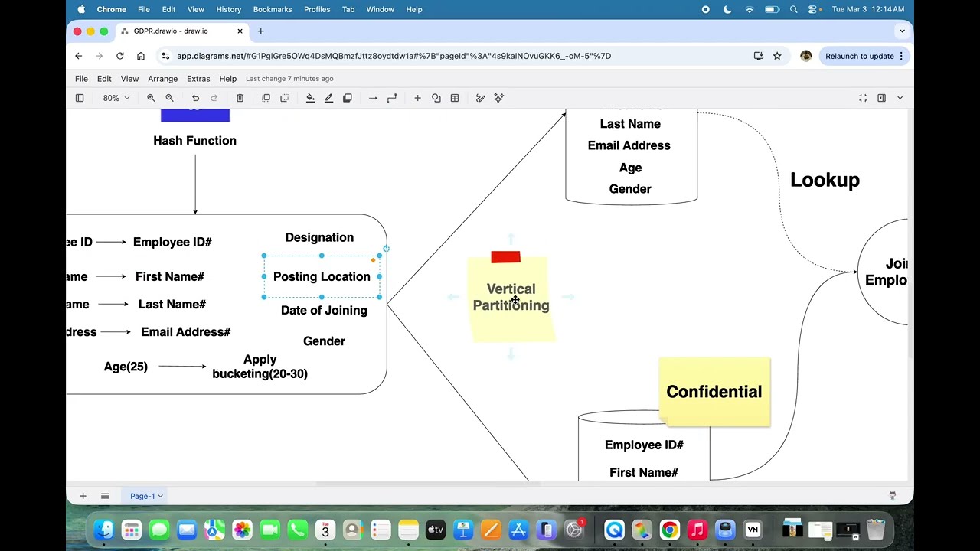
Task: Reload the page in Chrome
Action: point(120,56)
